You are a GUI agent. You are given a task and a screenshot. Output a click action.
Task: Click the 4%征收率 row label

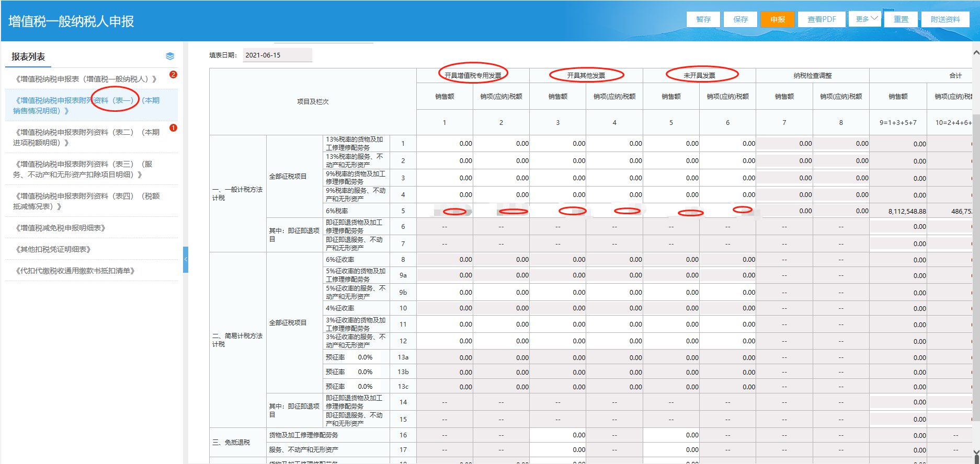coord(340,308)
